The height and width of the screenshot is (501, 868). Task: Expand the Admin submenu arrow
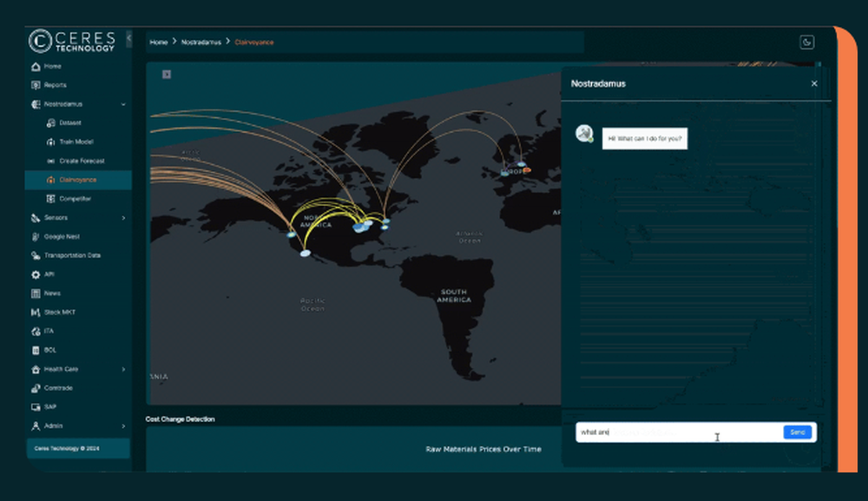[x=123, y=426]
